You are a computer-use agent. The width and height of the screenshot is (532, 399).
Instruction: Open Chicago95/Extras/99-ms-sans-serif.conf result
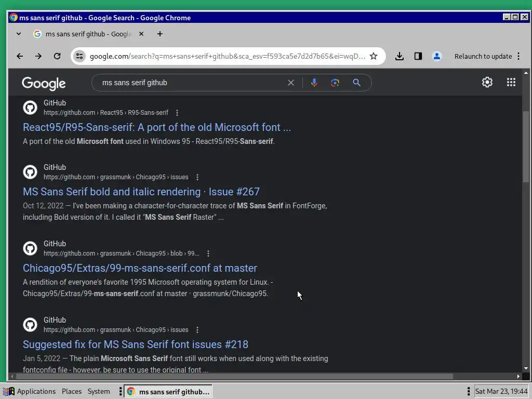[140, 268]
